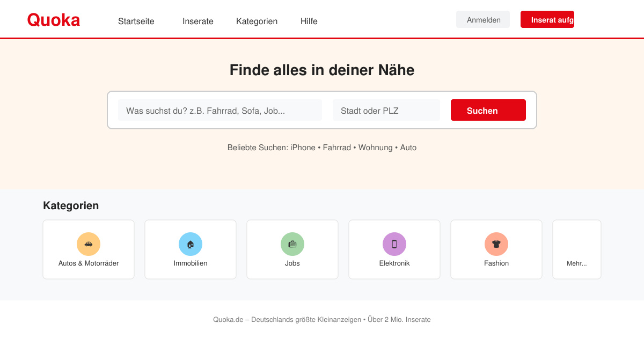Image resolution: width=644 pixels, height=338 pixels.
Task: Click the Autos & Motorräder label
Action: tap(89, 263)
